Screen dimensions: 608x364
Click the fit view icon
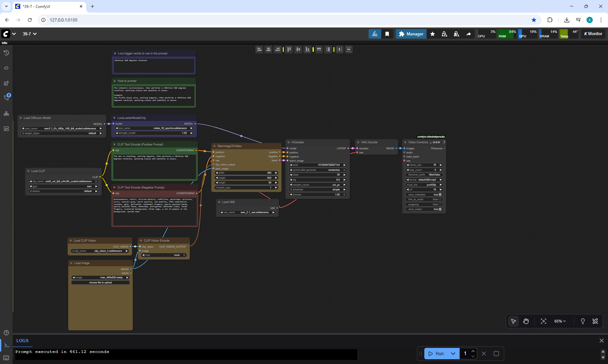click(x=543, y=321)
